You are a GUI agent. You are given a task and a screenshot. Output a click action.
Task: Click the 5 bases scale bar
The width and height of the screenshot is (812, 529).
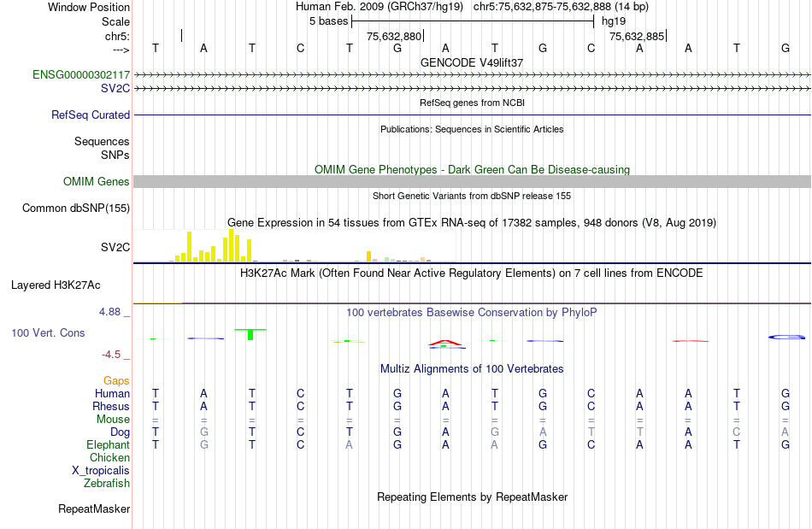point(473,21)
